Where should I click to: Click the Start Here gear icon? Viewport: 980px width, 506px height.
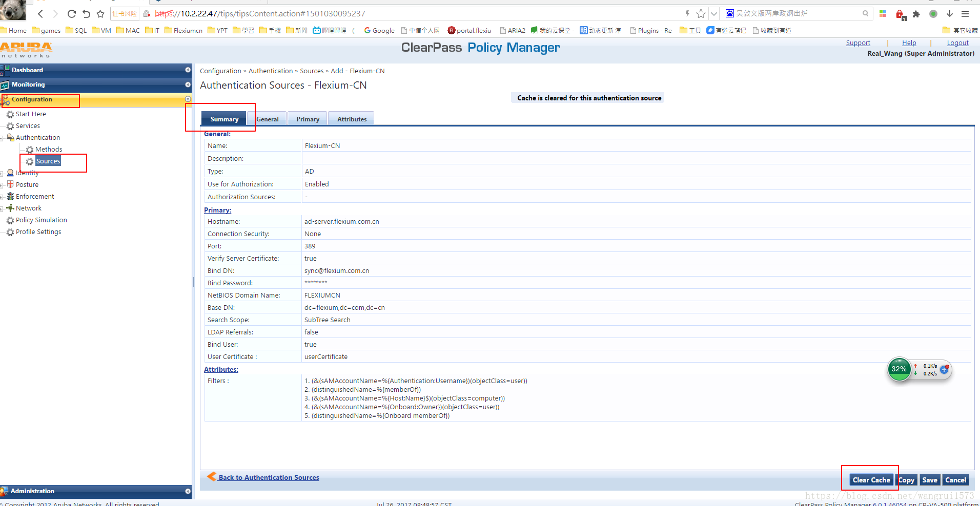pyautogui.click(x=10, y=114)
